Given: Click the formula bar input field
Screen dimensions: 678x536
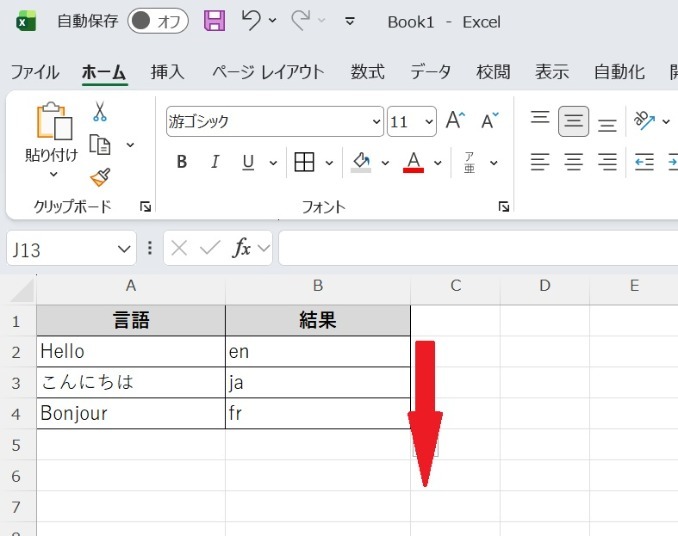Looking at the screenshot, I should (x=478, y=248).
